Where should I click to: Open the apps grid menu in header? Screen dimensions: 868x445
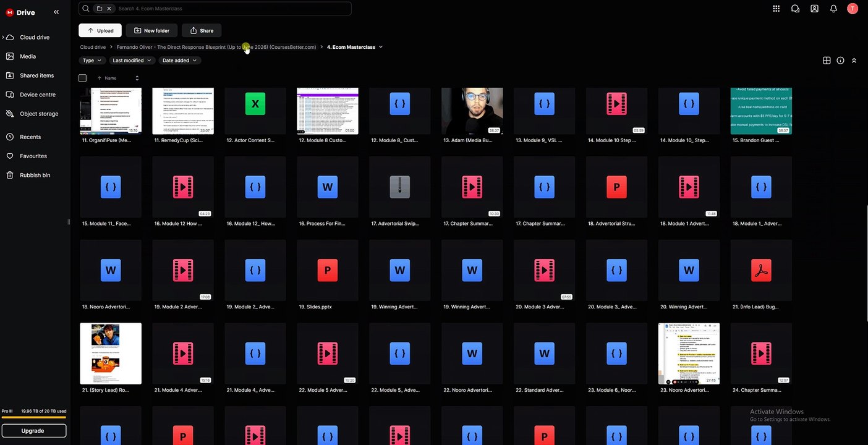777,9
